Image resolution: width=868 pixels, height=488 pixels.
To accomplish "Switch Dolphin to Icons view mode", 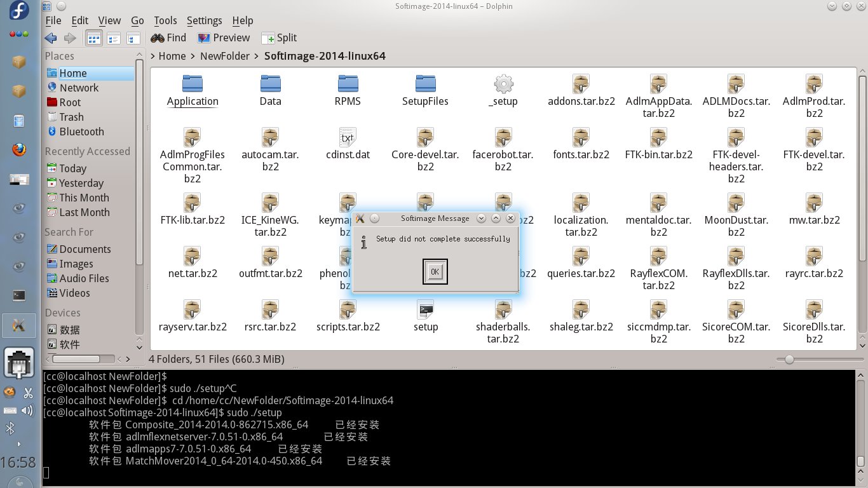I will pyautogui.click(x=93, y=38).
